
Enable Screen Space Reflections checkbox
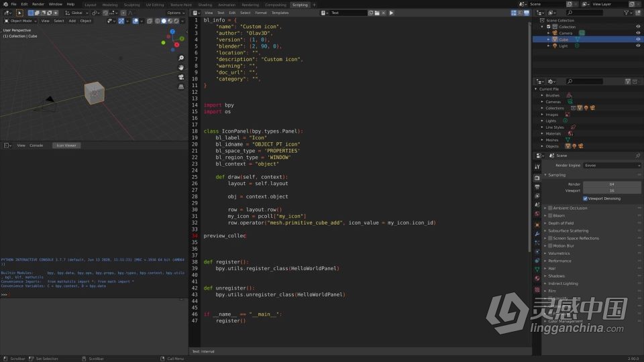click(550, 238)
